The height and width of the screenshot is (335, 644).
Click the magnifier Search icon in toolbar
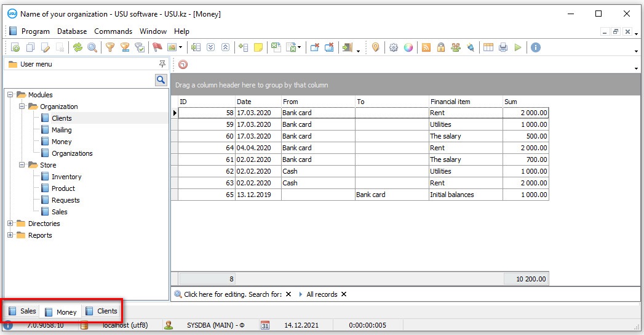coord(92,47)
